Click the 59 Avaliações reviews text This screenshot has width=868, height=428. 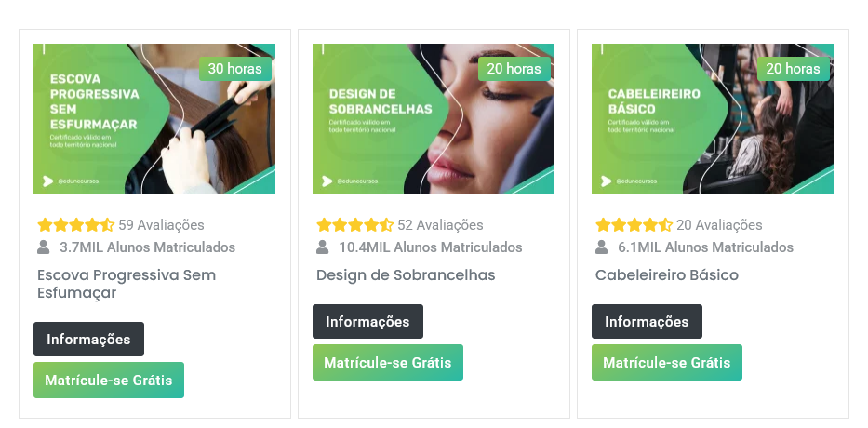(161, 225)
